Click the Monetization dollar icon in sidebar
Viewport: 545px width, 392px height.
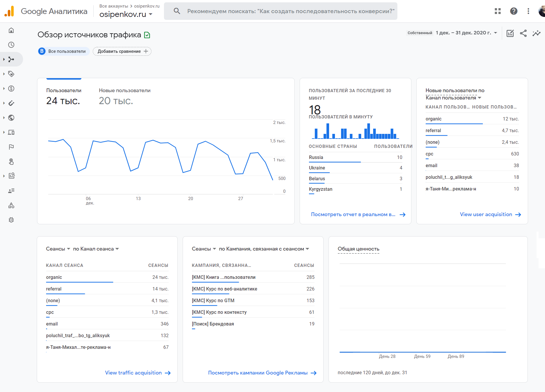tap(11, 89)
